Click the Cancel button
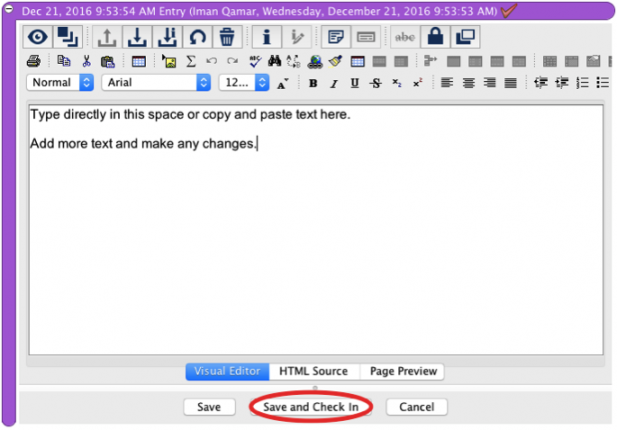617x430 pixels. click(417, 407)
